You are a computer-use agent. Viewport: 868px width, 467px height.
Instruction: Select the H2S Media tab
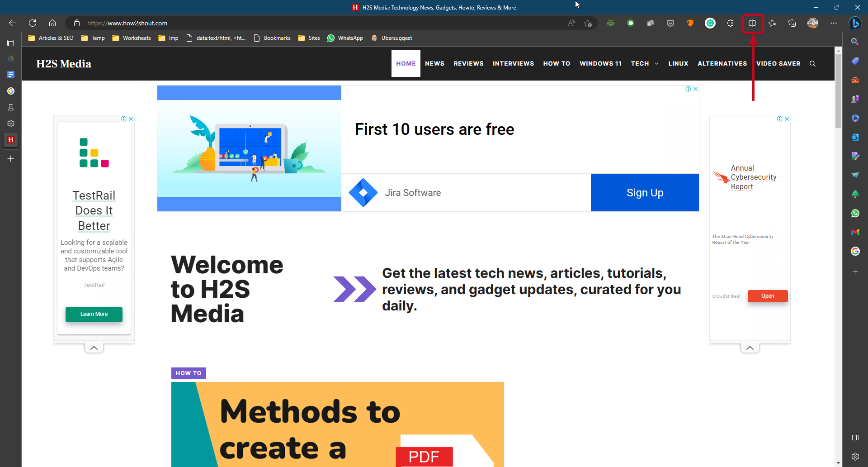pyautogui.click(x=11, y=140)
